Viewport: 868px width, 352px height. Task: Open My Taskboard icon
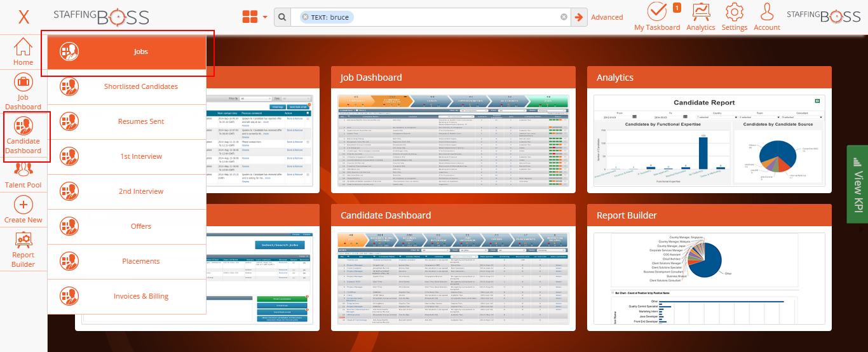(657, 17)
